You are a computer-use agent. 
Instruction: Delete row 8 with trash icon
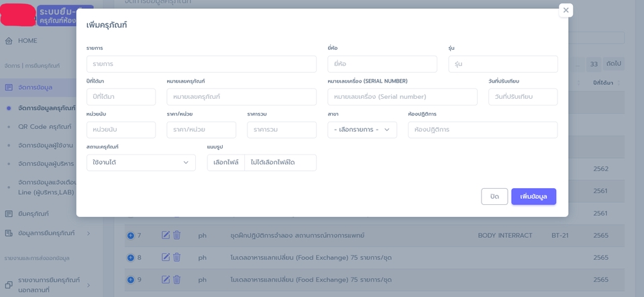tap(177, 257)
